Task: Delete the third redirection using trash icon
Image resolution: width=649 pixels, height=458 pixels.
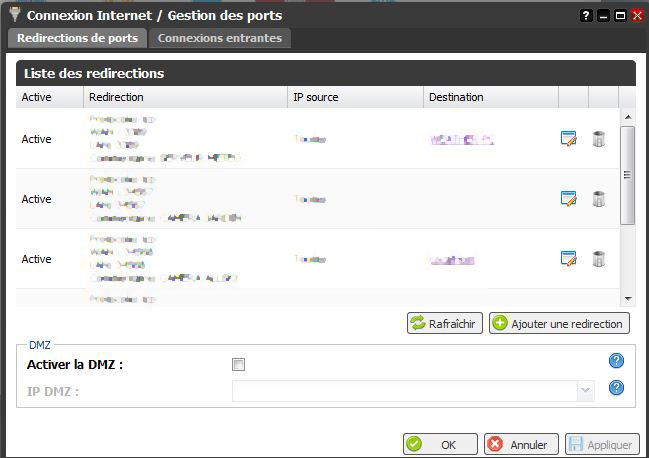Action: (599, 259)
